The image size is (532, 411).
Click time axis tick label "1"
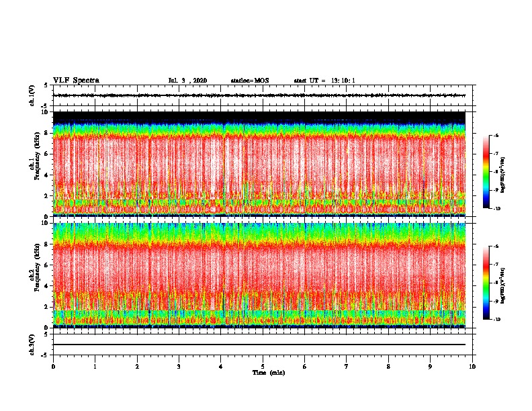coord(95,367)
